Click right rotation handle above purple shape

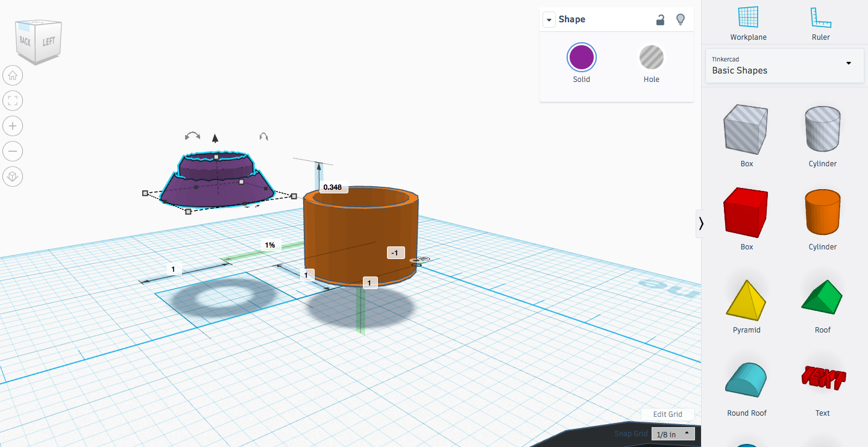point(263,137)
